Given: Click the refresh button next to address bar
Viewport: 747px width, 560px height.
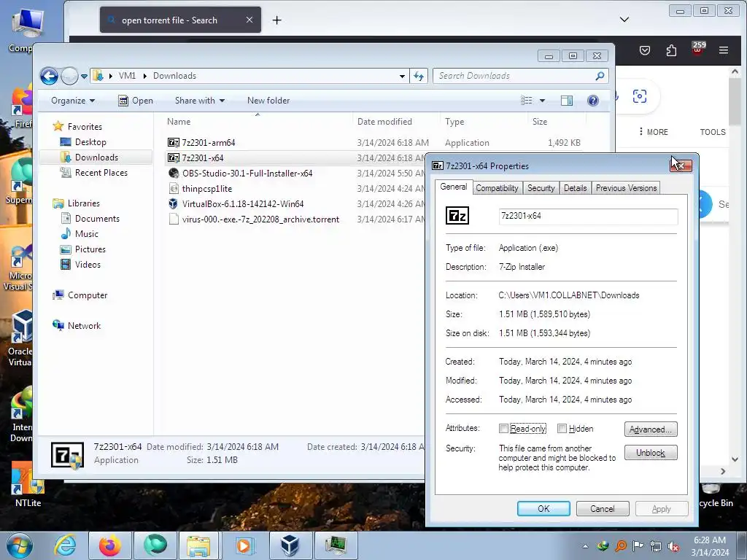Looking at the screenshot, I should pos(419,76).
